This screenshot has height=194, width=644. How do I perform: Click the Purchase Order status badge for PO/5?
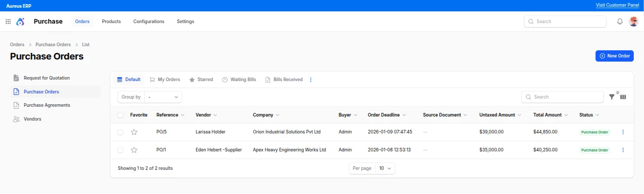click(595, 132)
